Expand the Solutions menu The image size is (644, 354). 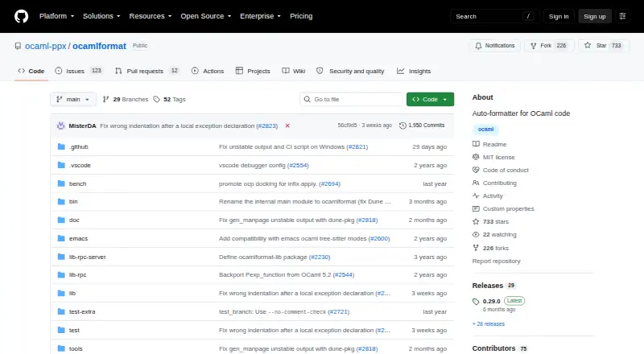click(x=101, y=16)
